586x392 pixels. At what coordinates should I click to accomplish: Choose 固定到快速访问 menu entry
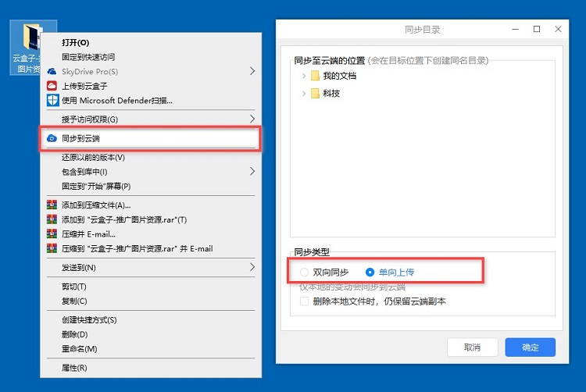click(x=151, y=57)
